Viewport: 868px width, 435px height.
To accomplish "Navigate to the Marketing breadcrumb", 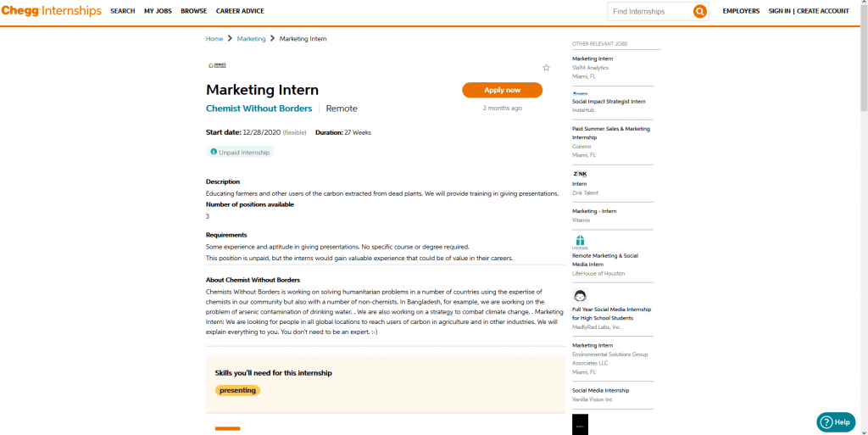I will 251,39.
